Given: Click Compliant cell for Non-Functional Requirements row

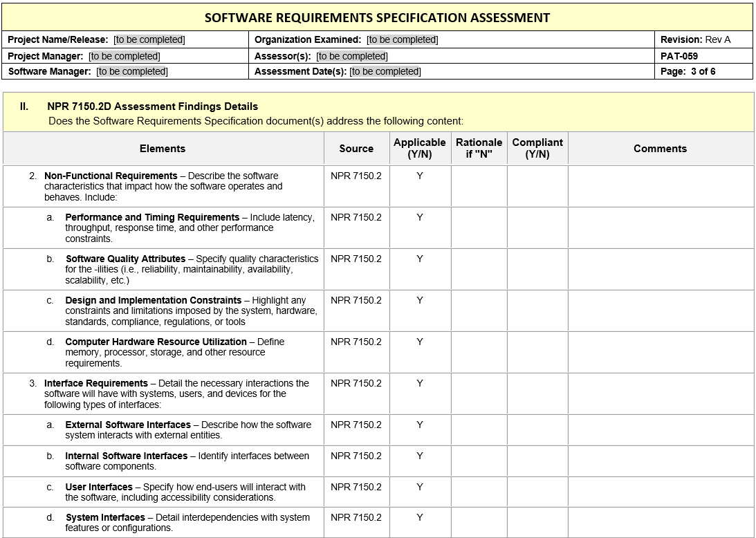Looking at the screenshot, I should tap(537, 186).
